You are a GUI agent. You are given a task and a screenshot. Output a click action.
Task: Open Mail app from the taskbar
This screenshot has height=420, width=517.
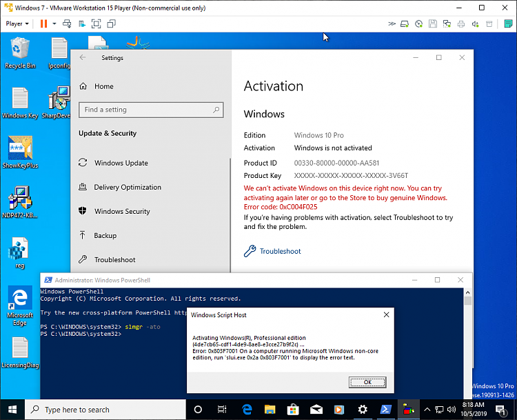pos(316,410)
